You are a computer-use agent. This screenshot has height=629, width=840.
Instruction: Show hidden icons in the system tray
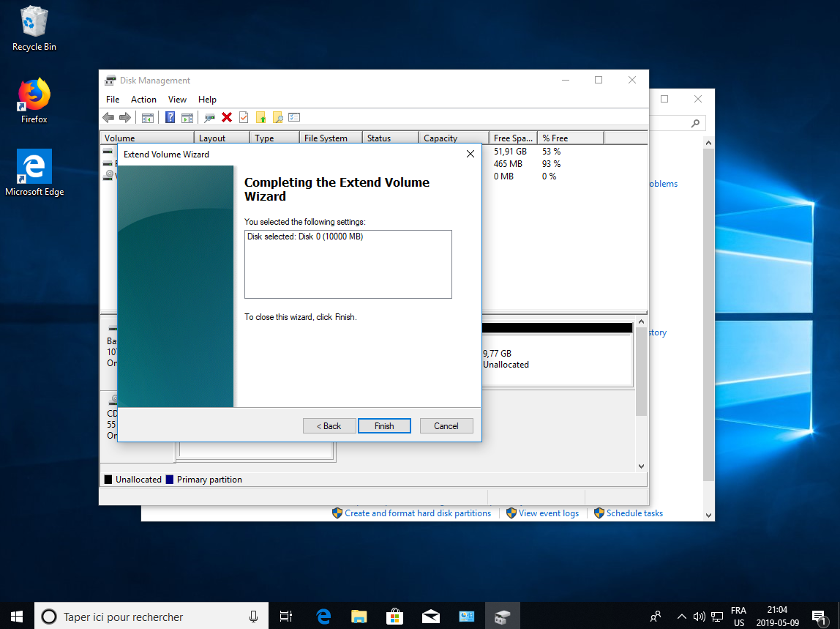pos(681,616)
